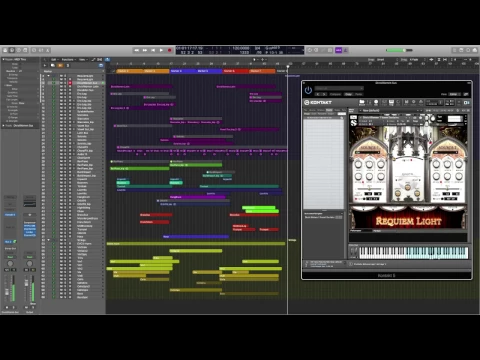The height and width of the screenshot is (360, 480).
Task: Click the Copy button in plug-in header
Action: point(348,94)
